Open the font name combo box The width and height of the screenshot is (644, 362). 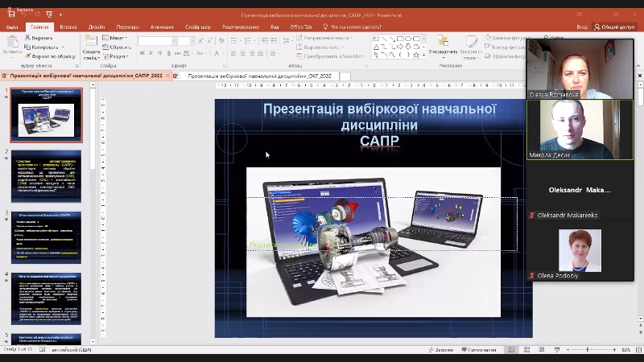[x=158, y=41]
